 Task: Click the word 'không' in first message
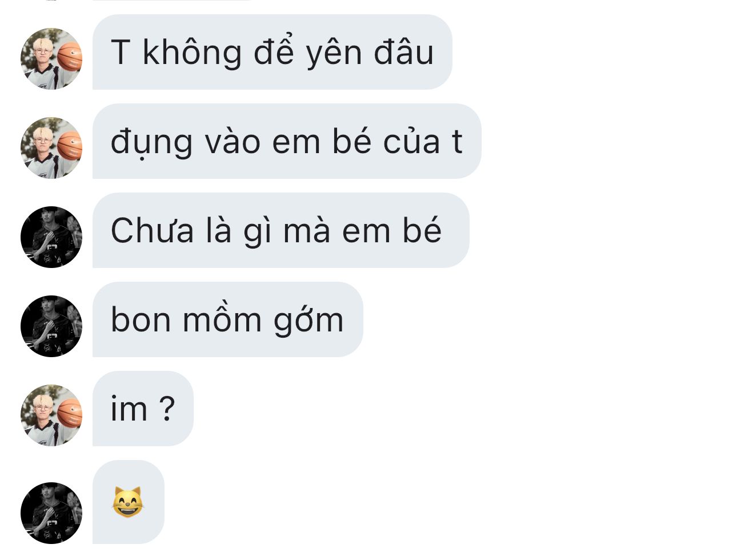[x=192, y=53]
